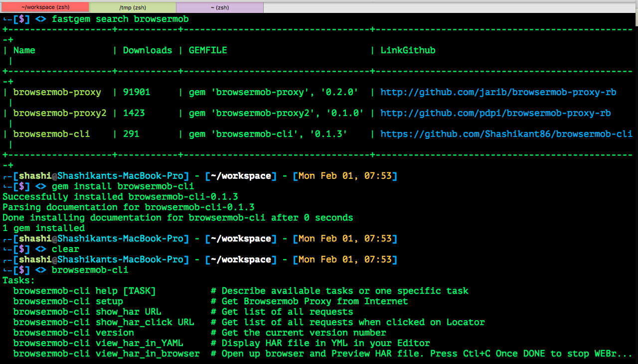Click the '1 gem installed' line
638x364 pixels.
43,228
